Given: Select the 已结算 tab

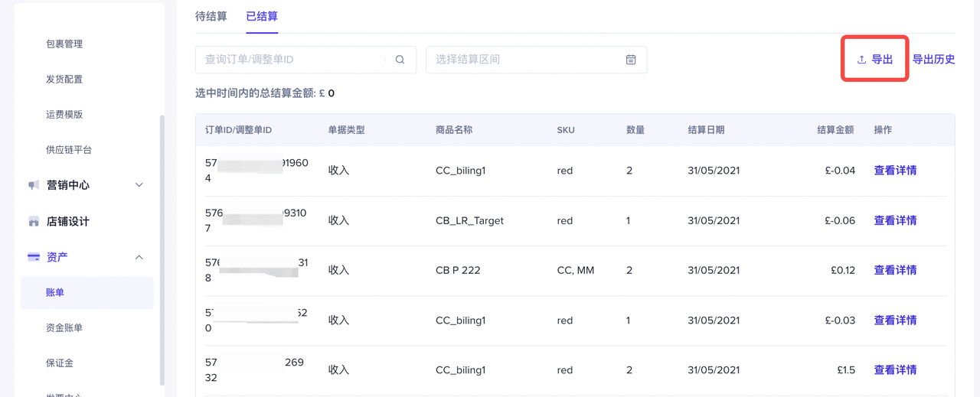Looking at the screenshot, I should point(262,16).
